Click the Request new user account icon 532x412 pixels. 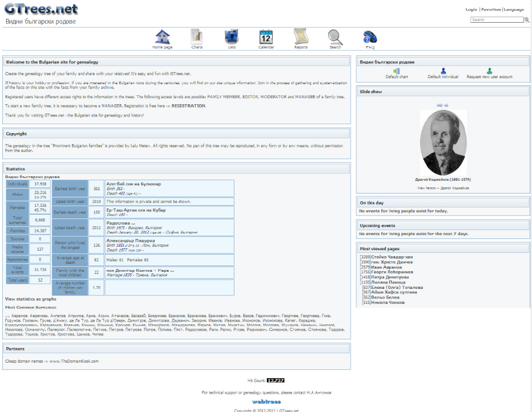click(489, 71)
